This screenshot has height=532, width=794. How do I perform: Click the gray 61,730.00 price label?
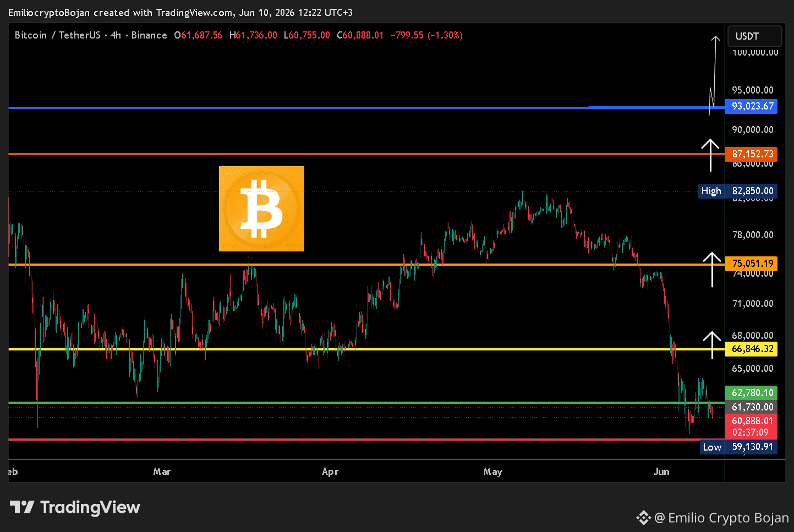point(752,407)
